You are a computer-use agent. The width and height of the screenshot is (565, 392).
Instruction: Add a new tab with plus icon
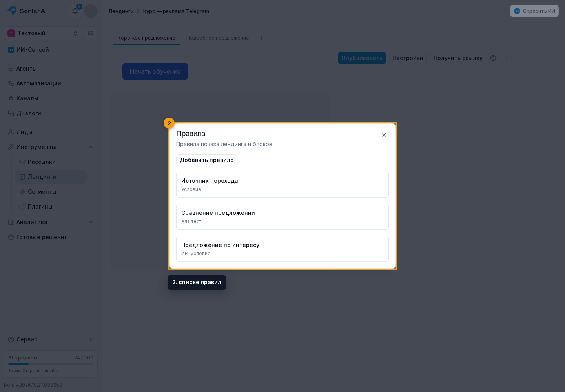pos(261,38)
